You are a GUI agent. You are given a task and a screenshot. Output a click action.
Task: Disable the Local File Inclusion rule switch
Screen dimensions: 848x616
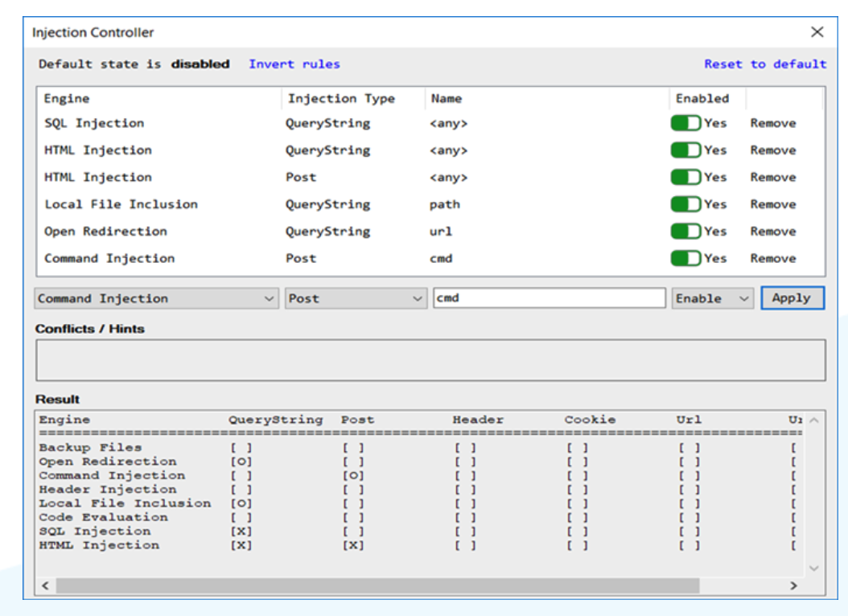click(685, 204)
